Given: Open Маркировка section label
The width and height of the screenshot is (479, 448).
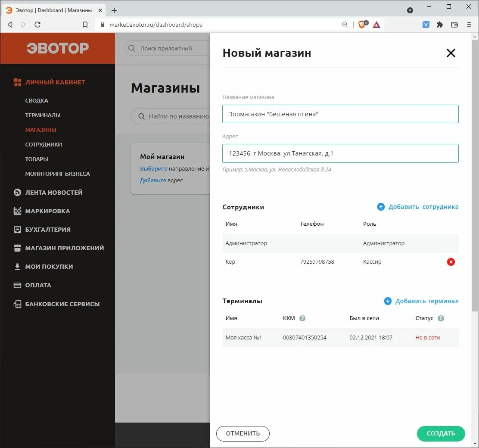Looking at the screenshot, I should pos(48,211).
